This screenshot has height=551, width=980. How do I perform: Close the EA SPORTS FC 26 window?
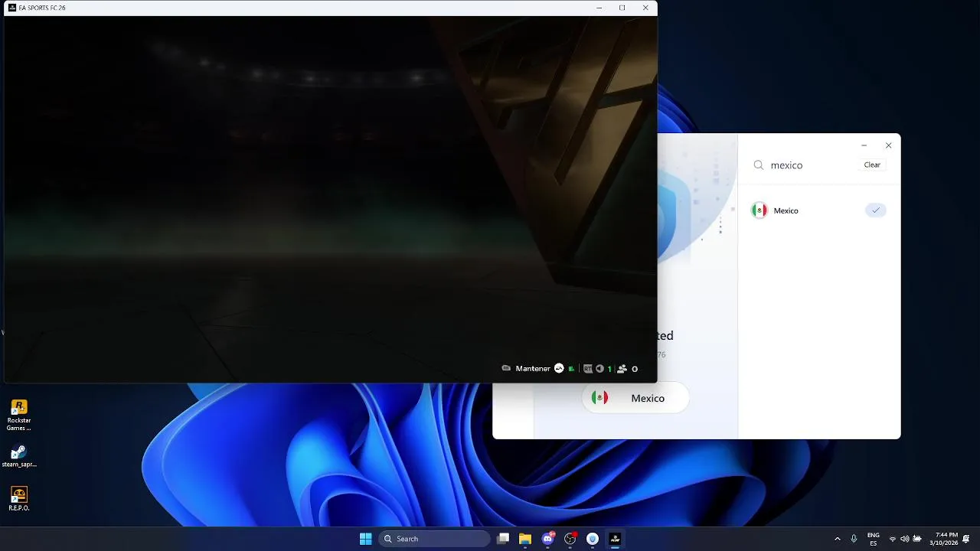[645, 8]
